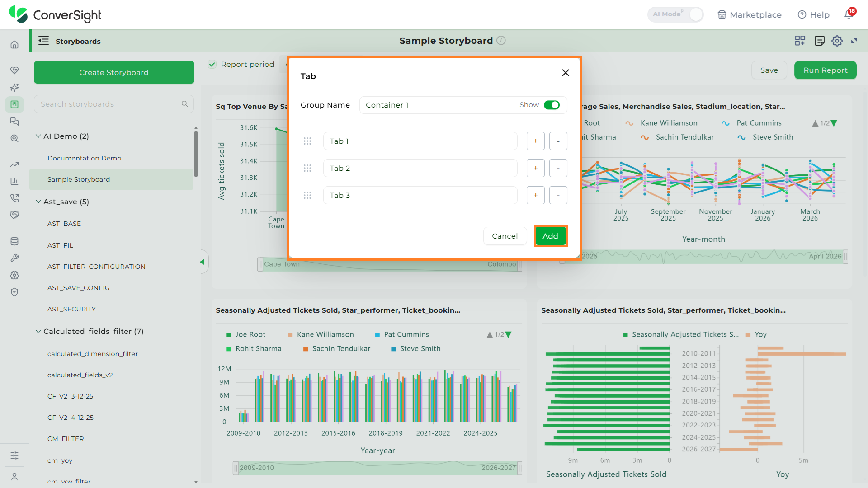Open the Help menu

(x=814, y=14)
